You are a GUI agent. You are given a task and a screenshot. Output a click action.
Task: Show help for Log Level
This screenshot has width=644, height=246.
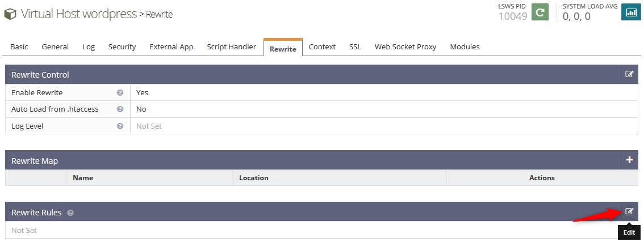120,126
